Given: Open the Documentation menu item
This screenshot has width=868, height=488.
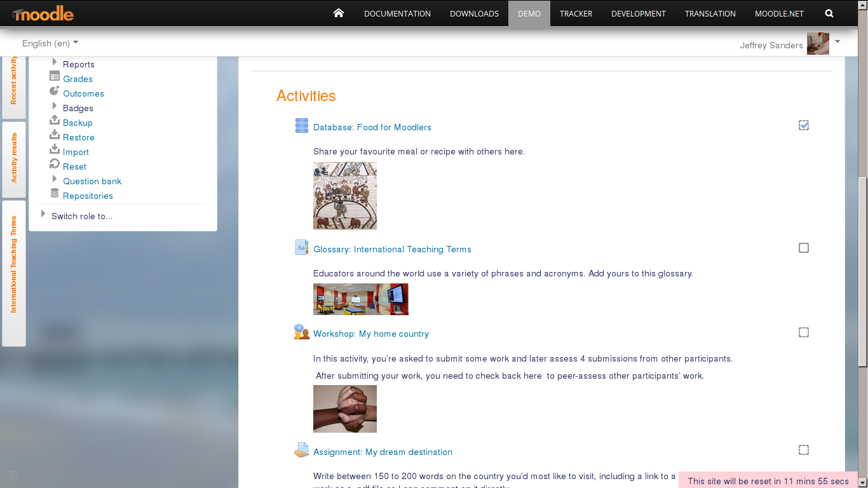Looking at the screenshot, I should click(397, 13).
